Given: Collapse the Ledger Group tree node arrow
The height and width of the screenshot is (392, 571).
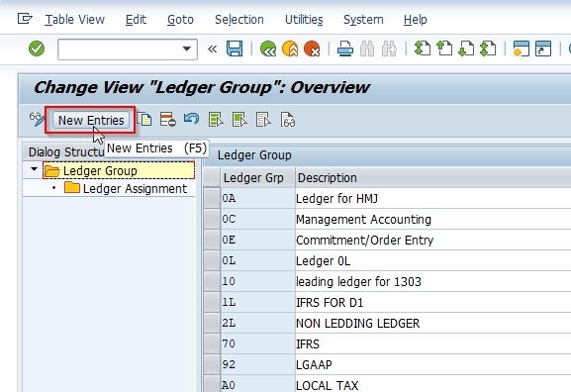Looking at the screenshot, I should pyautogui.click(x=35, y=169).
